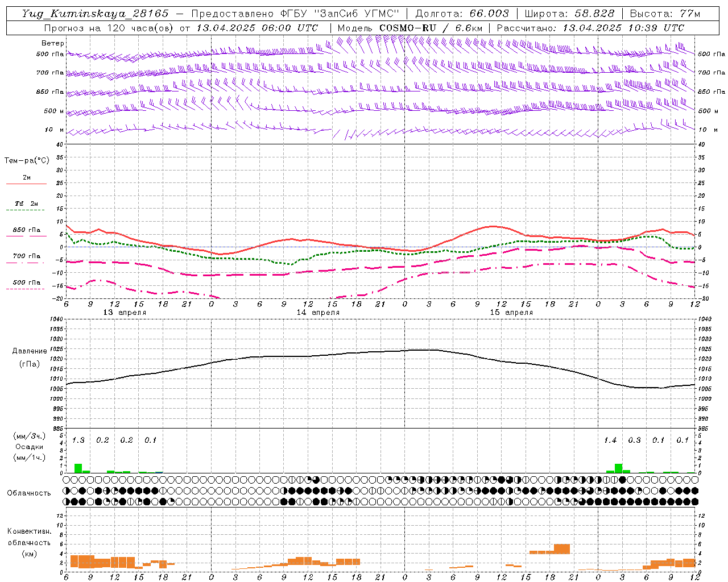Click the 'Ветер' wind panel label
728x582 pixels.
pos(53,43)
